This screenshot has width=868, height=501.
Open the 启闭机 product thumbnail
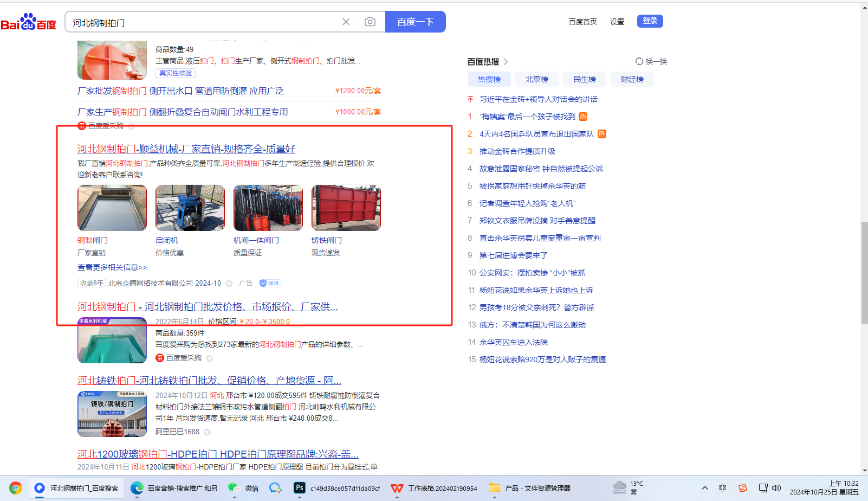coord(190,208)
